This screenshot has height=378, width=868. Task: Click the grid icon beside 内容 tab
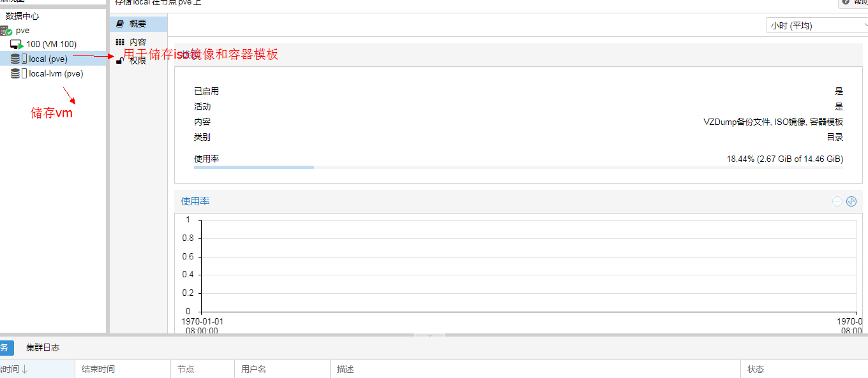pos(119,42)
